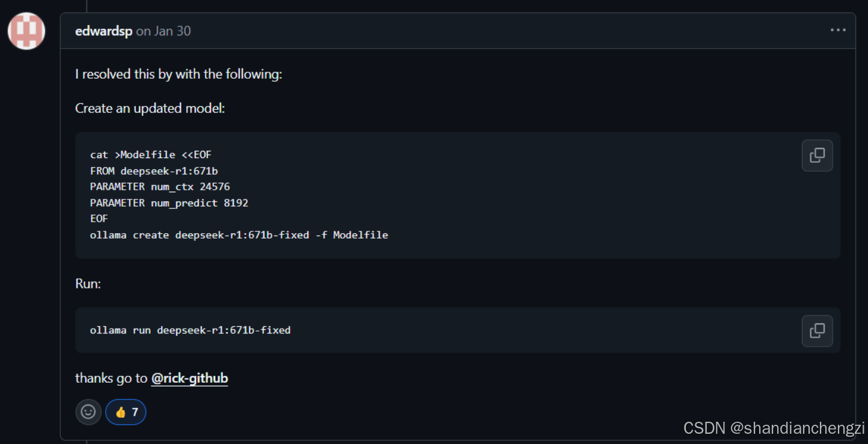The image size is (868, 444).
Task: Click the 'PARAMETER num_predict 8192' line
Action: tap(169, 203)
